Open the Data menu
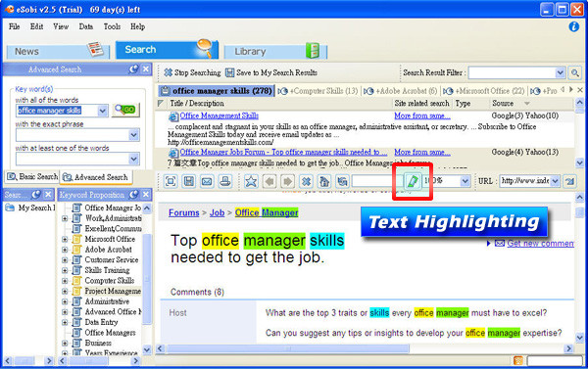Screen dimensions: 588x369 tap(86, 26)
